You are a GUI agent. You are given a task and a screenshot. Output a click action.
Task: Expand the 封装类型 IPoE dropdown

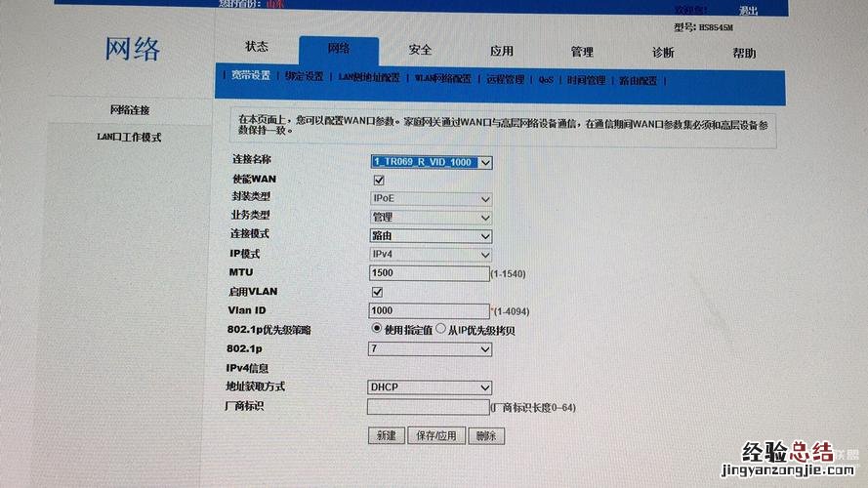coord(431,199)
